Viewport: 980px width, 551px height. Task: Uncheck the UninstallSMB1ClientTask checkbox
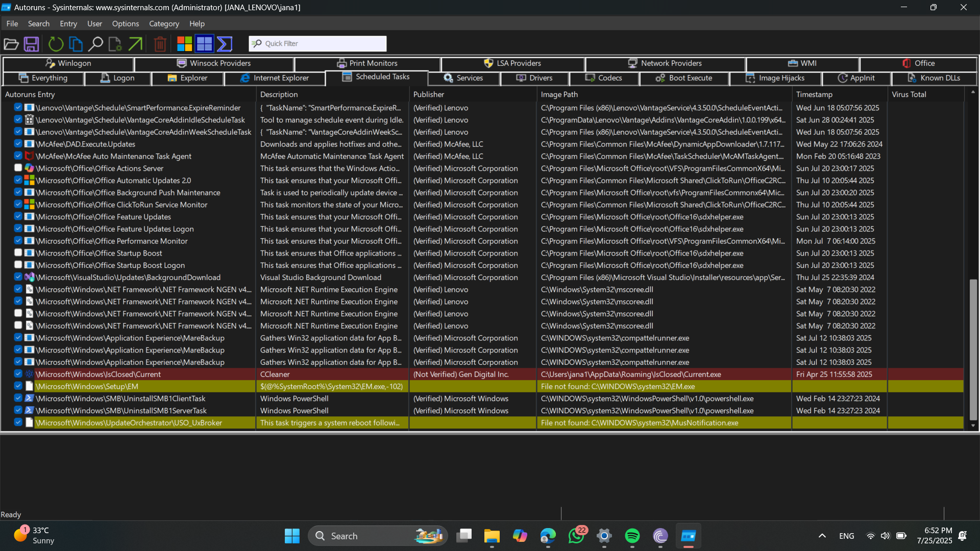(x=18, y=398)
